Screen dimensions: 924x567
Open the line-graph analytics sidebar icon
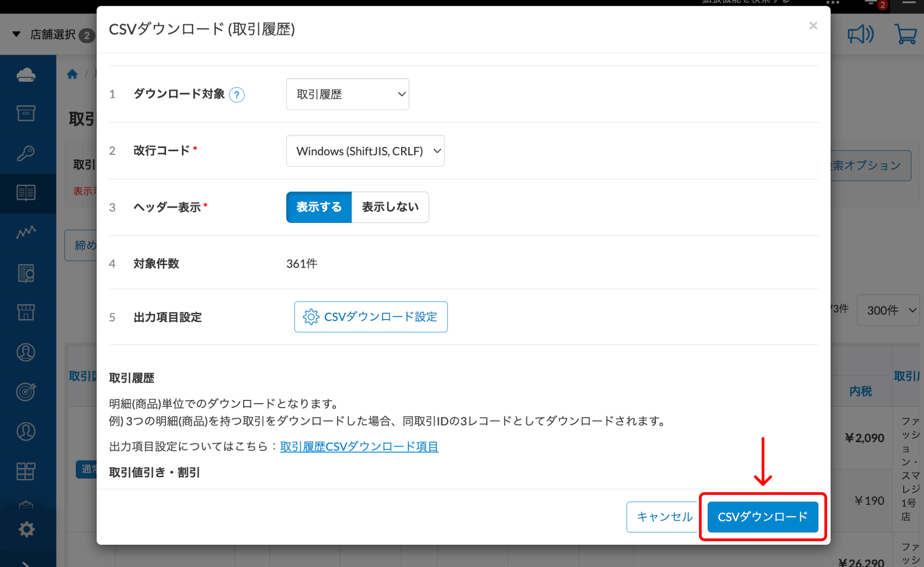26,232
